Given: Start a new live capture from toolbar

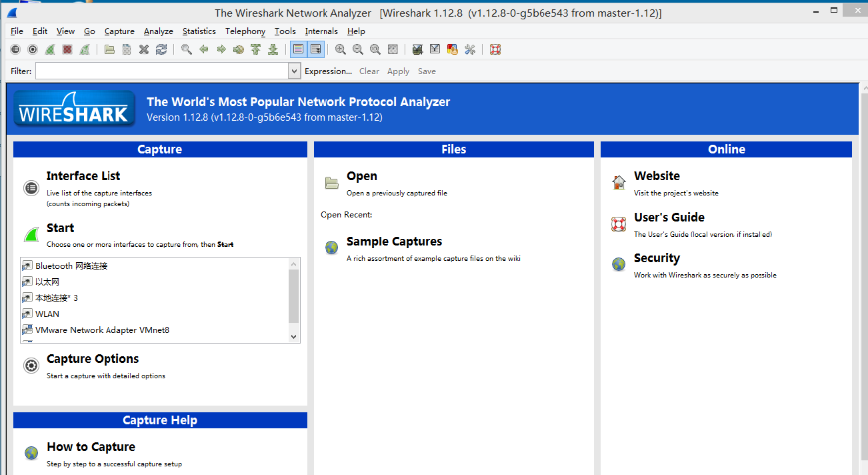Looking at the screenshot, I should (50, 49).
